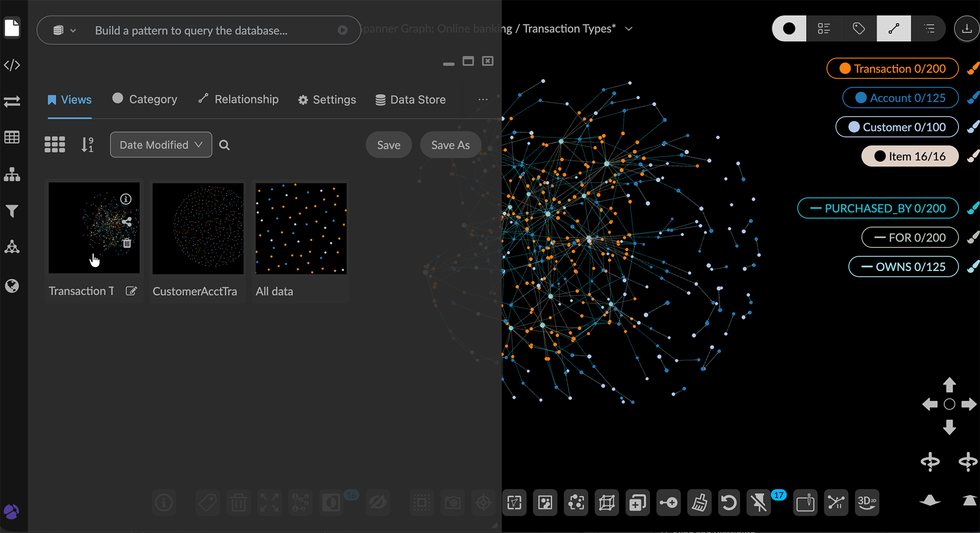Open the Map globe panel
Screen dimensions: 980x533
pos(12,286)
